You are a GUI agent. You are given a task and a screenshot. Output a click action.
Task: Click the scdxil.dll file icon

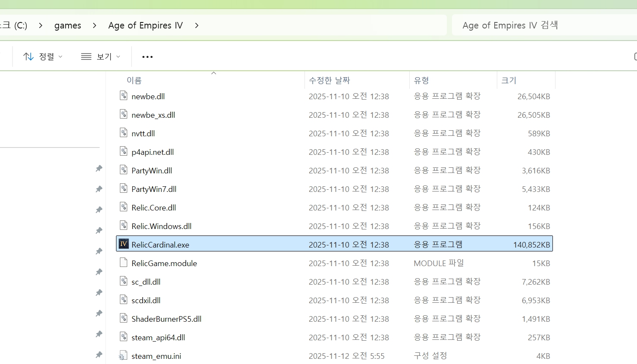[123, 300]
